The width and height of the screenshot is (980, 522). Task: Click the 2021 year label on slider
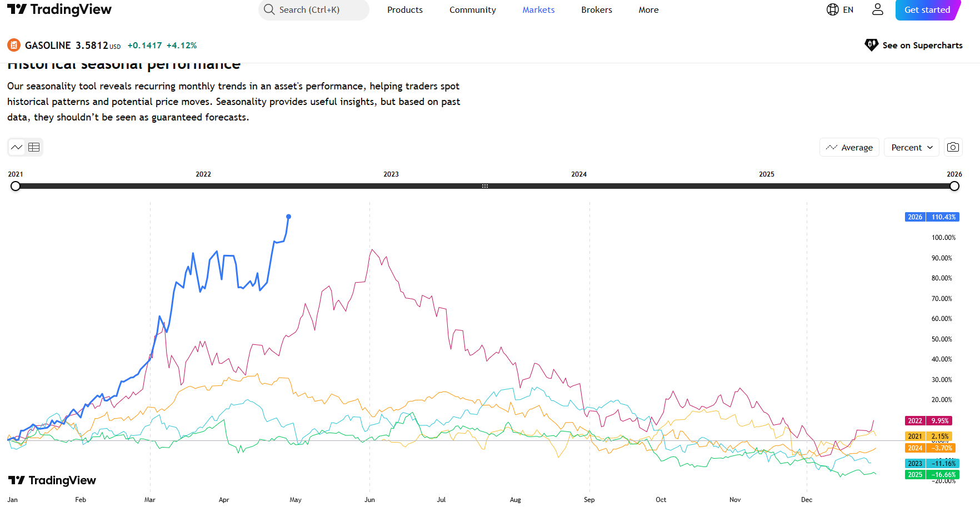[16, 174]
